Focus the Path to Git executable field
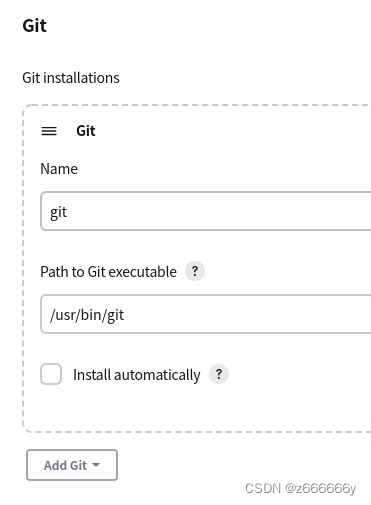Viewport: 371px width, 505px height. (206, 314)
